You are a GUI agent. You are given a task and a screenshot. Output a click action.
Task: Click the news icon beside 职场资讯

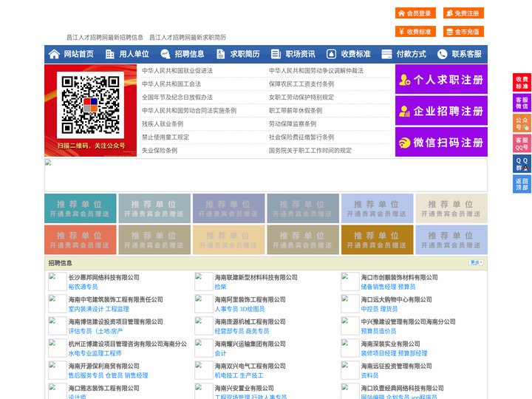click(x=276, y=54)
